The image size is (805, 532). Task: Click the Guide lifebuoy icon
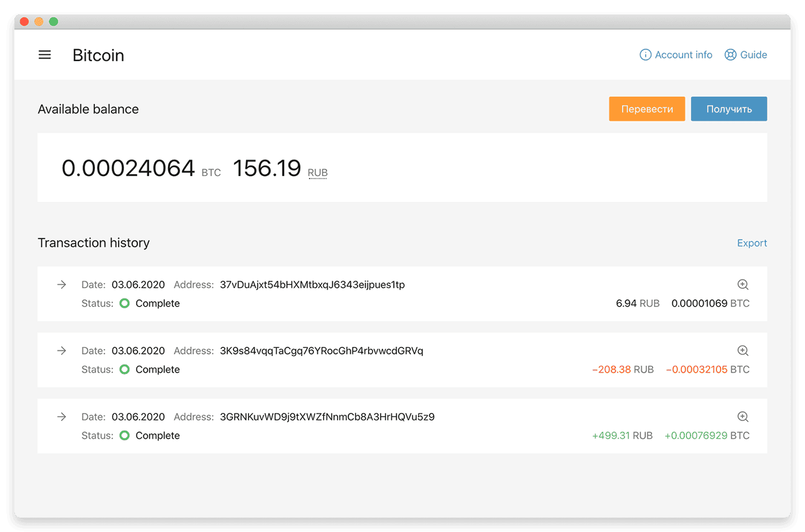point(730,55)
